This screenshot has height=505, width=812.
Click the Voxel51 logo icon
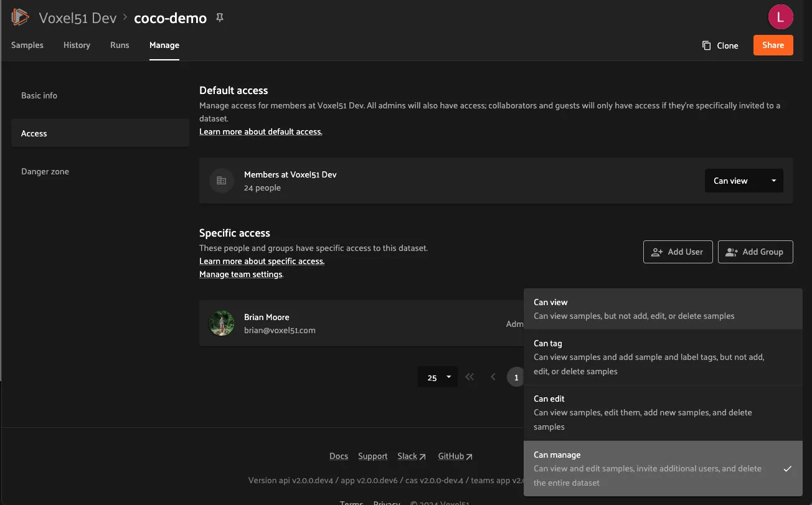tap(20, 17)
